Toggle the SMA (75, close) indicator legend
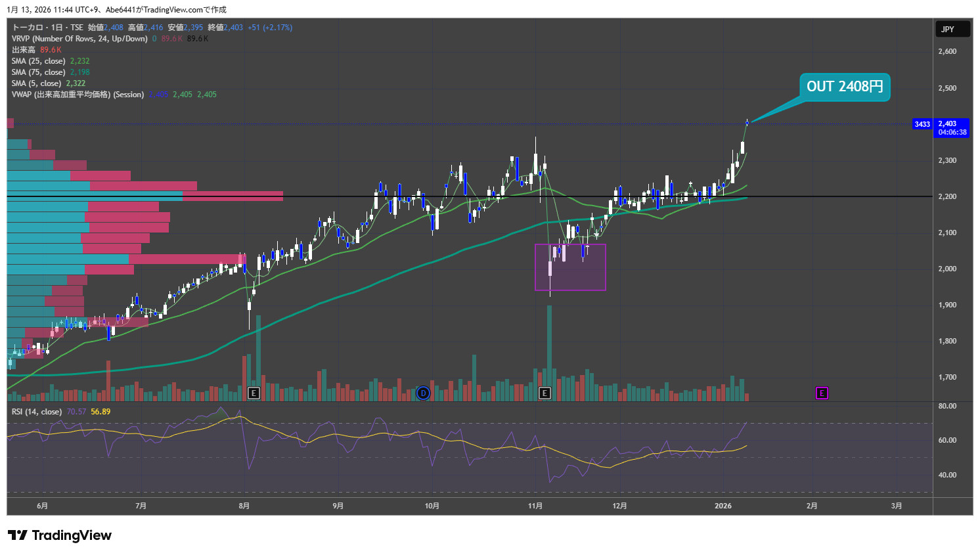 point(38,72)
